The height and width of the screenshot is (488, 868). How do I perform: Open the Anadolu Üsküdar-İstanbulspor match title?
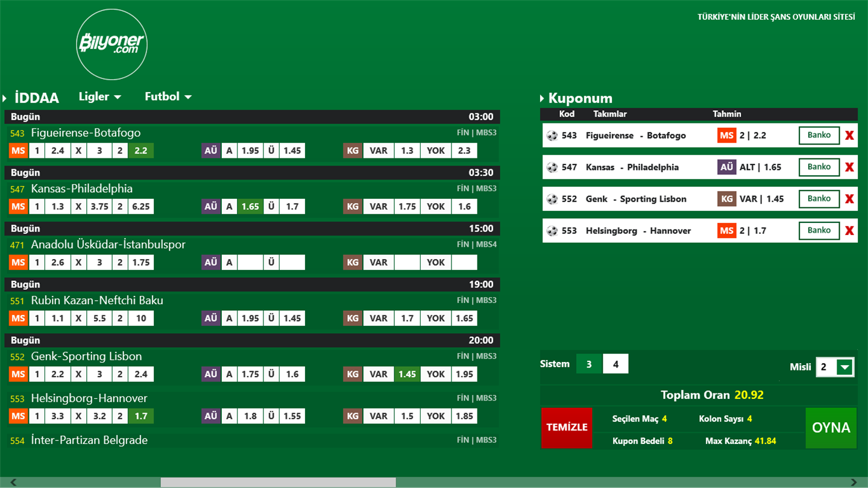click(x=108, y=245)
